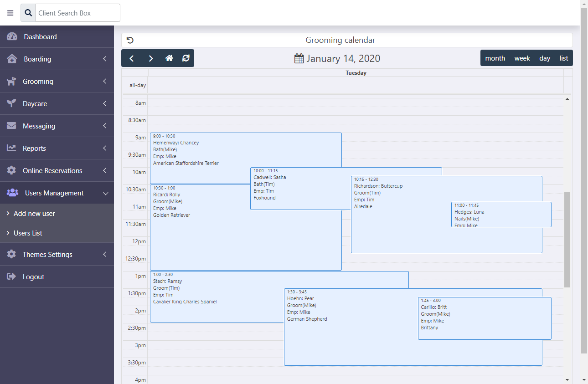Open Add new user link

click(x=34, y=214)
